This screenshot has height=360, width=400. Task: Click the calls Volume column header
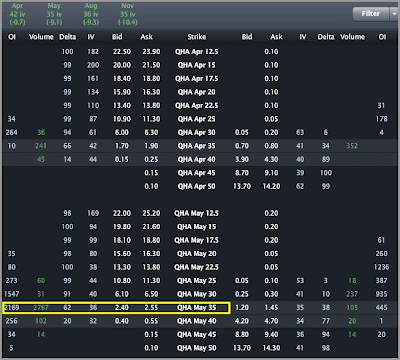41,37
